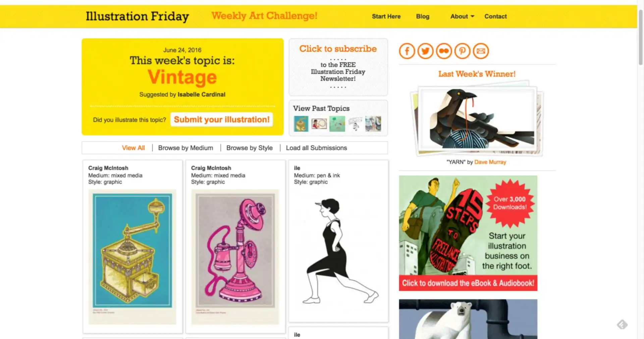Screen dimensions: 644x339
Task: Select the Twitter sharing icon
Action: click(425, 51)
